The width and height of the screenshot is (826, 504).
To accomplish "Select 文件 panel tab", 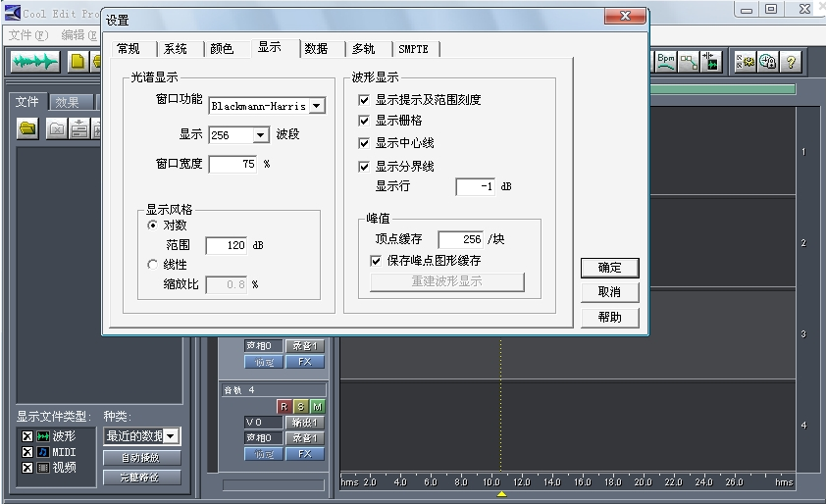I will pos(27,102).
